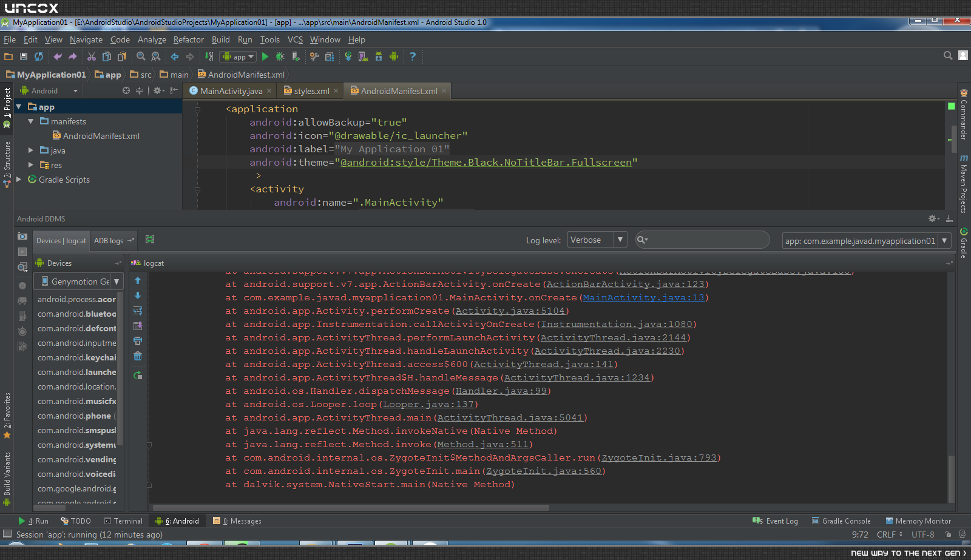Open Android Device Monitor icon
This screenshot has height=560, width=971.
pyautogui.click(x=394, y=56)
